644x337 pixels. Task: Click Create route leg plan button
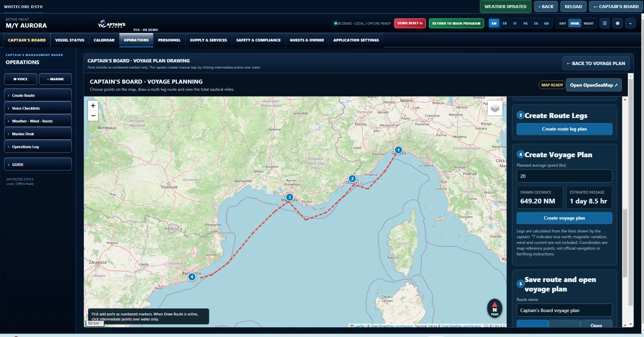click(564, 129)
